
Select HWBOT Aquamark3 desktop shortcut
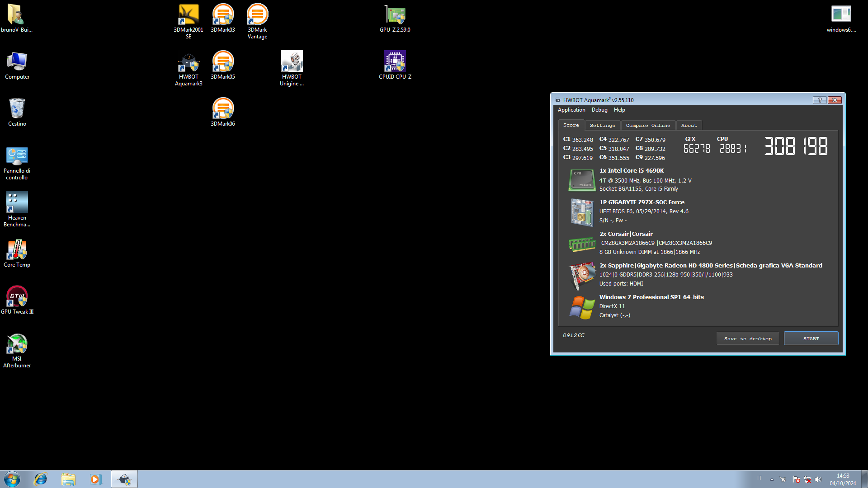point(189,68)
